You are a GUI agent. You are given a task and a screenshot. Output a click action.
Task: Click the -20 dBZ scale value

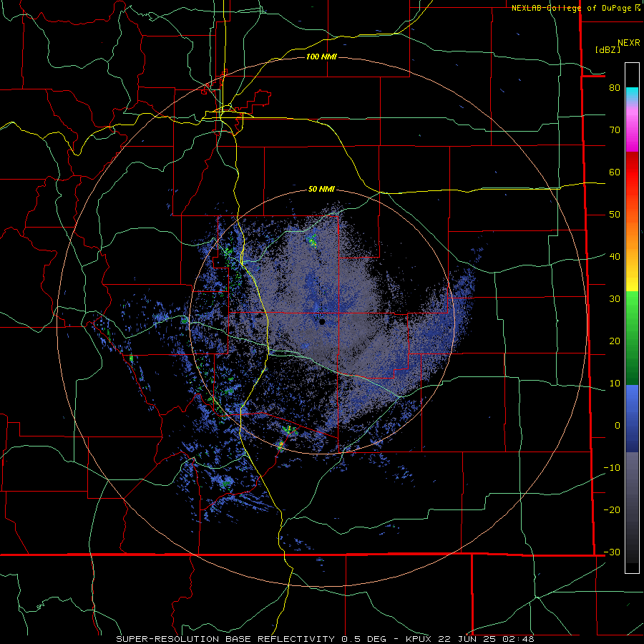click(612, 510)
